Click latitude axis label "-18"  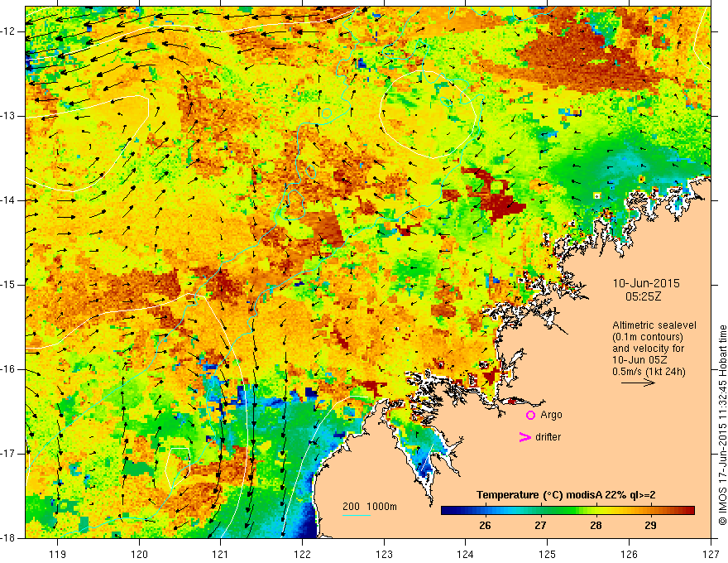pyautogui.click(x=8, y=538)
